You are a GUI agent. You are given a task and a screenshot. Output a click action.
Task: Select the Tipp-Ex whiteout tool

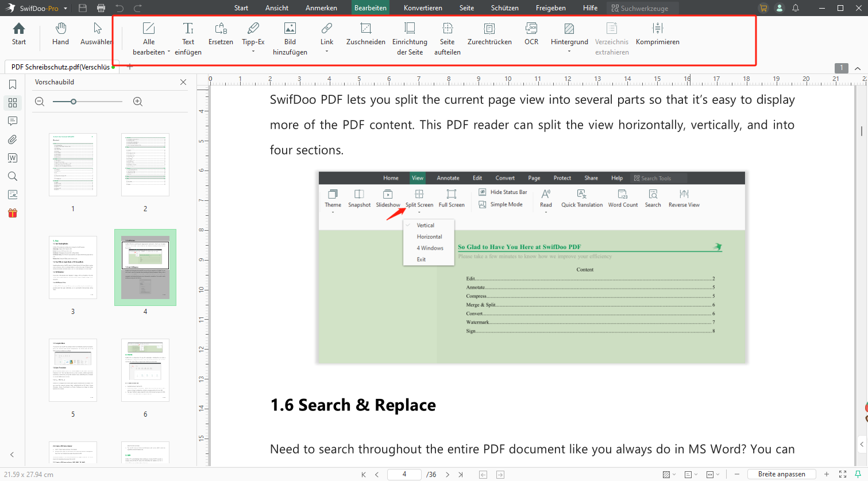click(253, 28)
